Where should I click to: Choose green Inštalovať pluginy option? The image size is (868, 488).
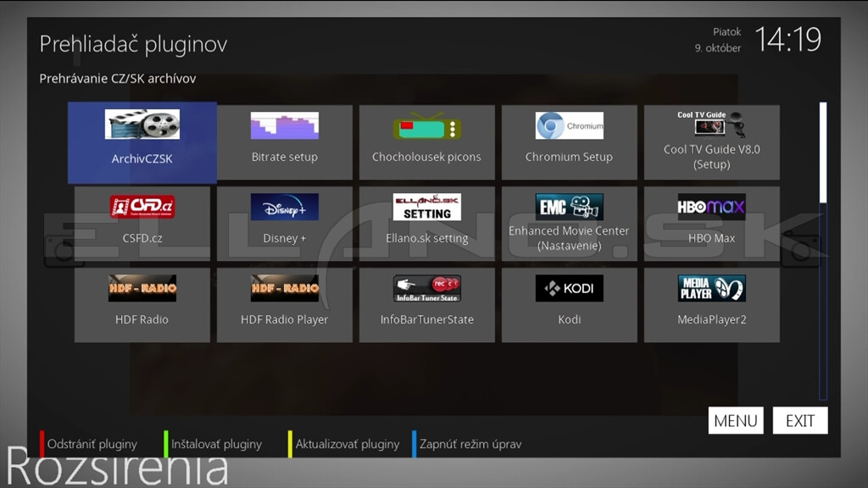pos(213,444)
